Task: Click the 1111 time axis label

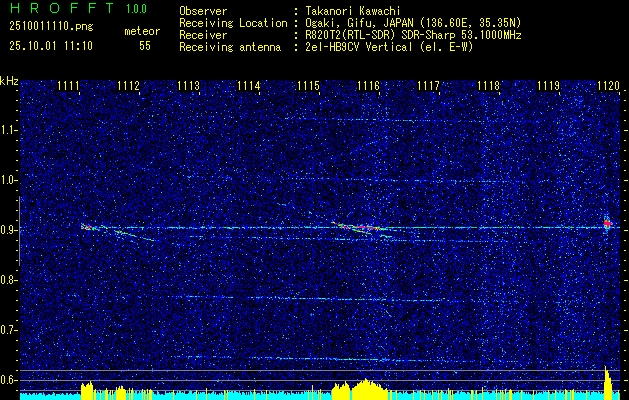Action: [x=68, y=86]
